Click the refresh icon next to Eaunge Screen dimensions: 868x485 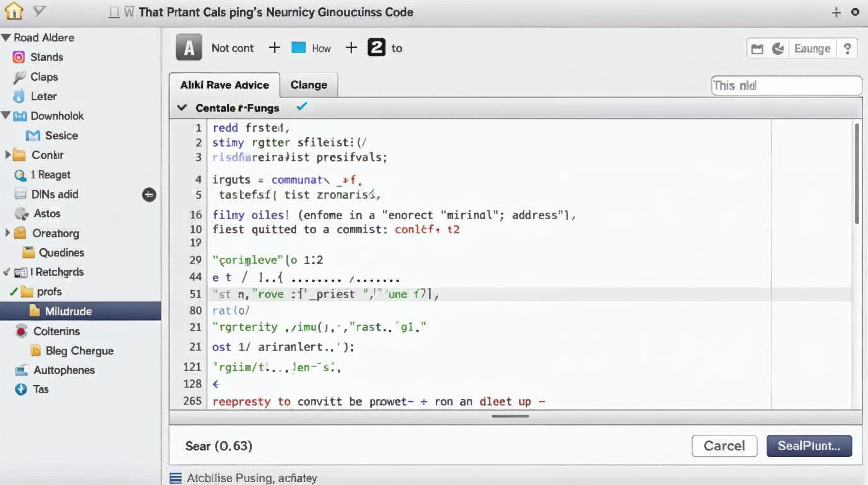pyautogui.click(x=778, y=49)
